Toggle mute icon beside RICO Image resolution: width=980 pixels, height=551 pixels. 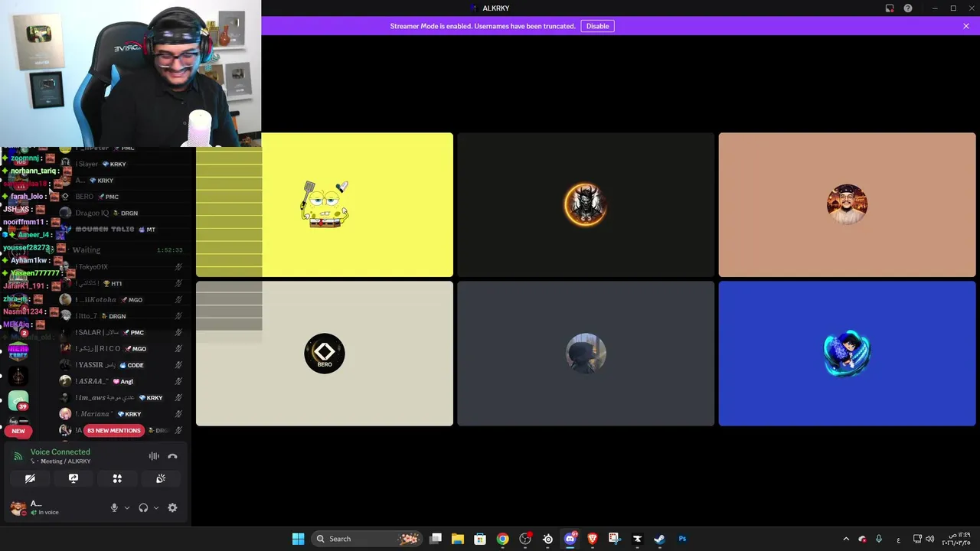[x=178, y=349]
